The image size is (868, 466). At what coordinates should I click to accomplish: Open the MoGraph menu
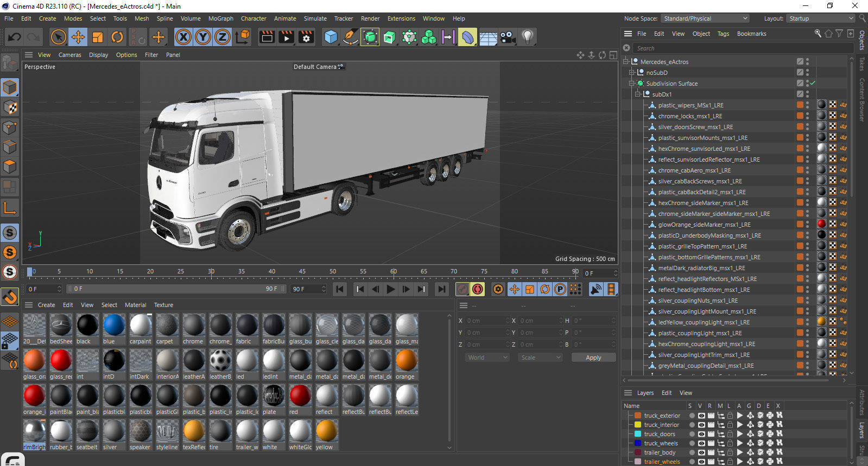click(221, 18)
